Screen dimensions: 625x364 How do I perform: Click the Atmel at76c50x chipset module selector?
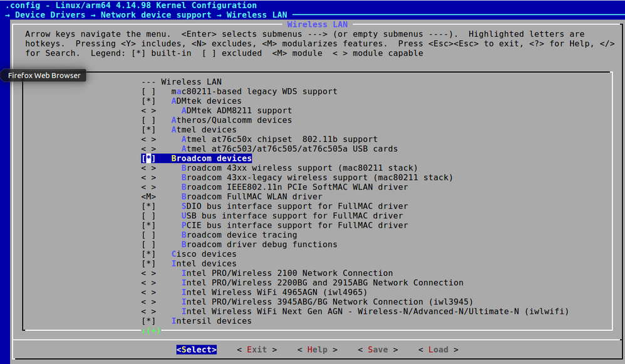[148, 139]
